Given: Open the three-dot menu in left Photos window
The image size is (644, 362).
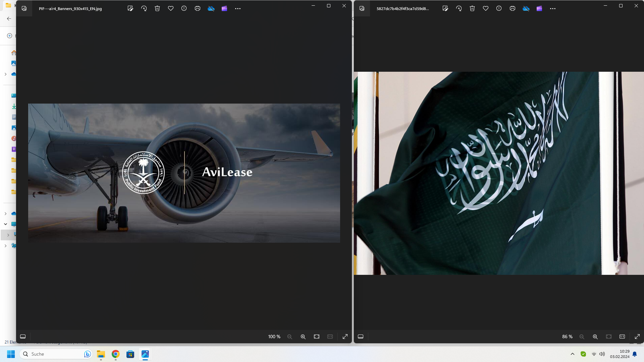Looking at the screenshot, I should click(238, 9).
